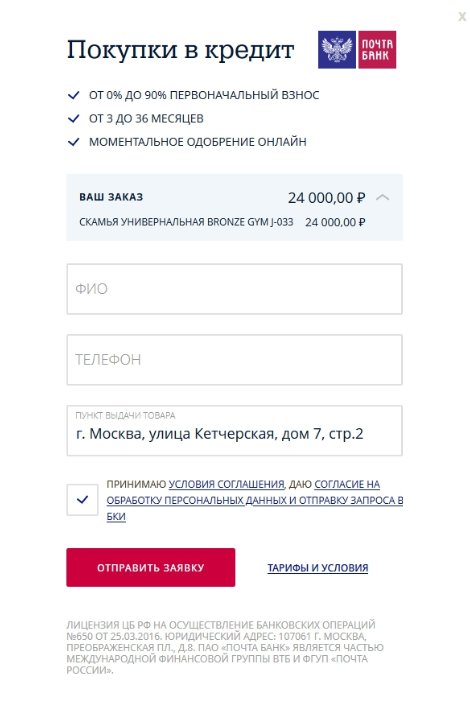
Task: Click the order total 24 000,00 ₽
Action: [327, 198]
